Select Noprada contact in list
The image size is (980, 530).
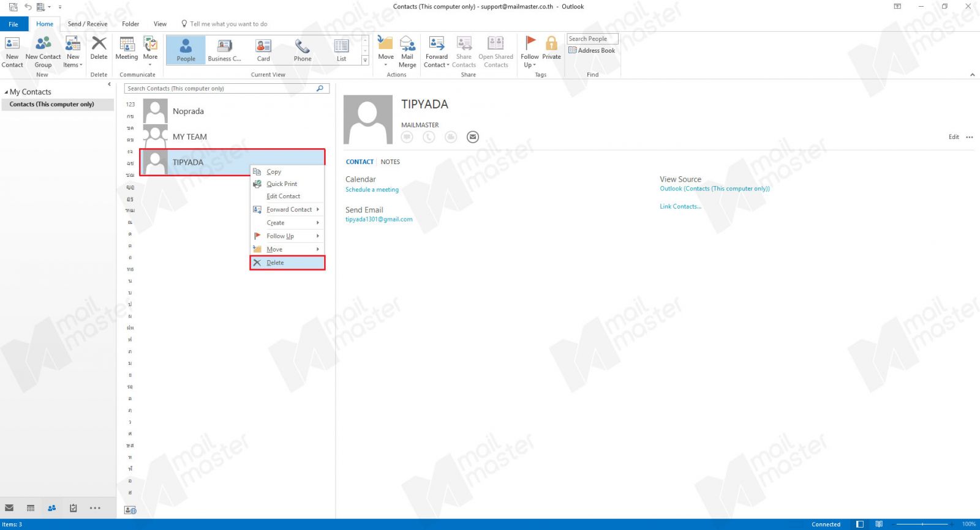233,111
